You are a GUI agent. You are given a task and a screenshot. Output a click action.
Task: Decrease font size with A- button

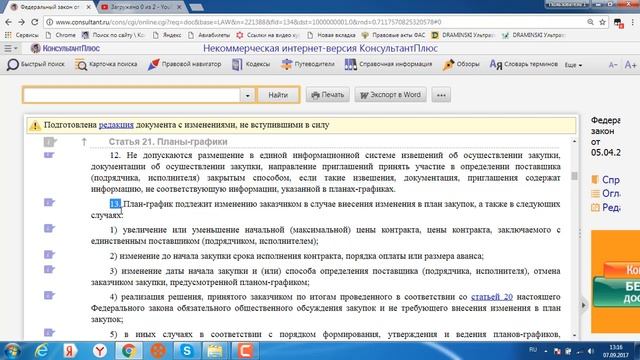coord(613,65)
